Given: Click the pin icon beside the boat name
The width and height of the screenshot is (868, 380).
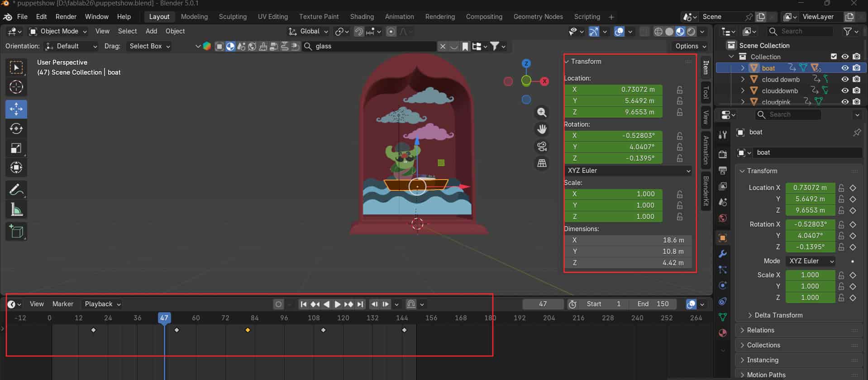Looking at the screenshot, I should 857,132.
